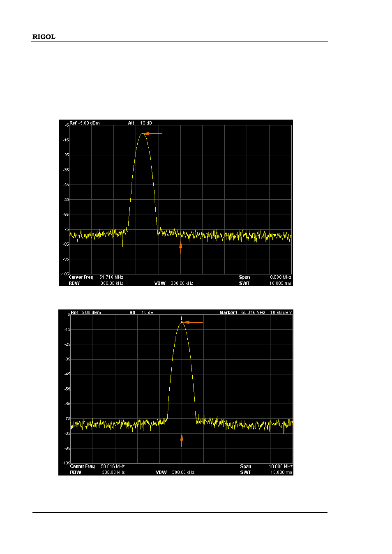Click the -45 axis label in the 50.016 MHz plot
The image size is (392, 554).
pos(67,374)
